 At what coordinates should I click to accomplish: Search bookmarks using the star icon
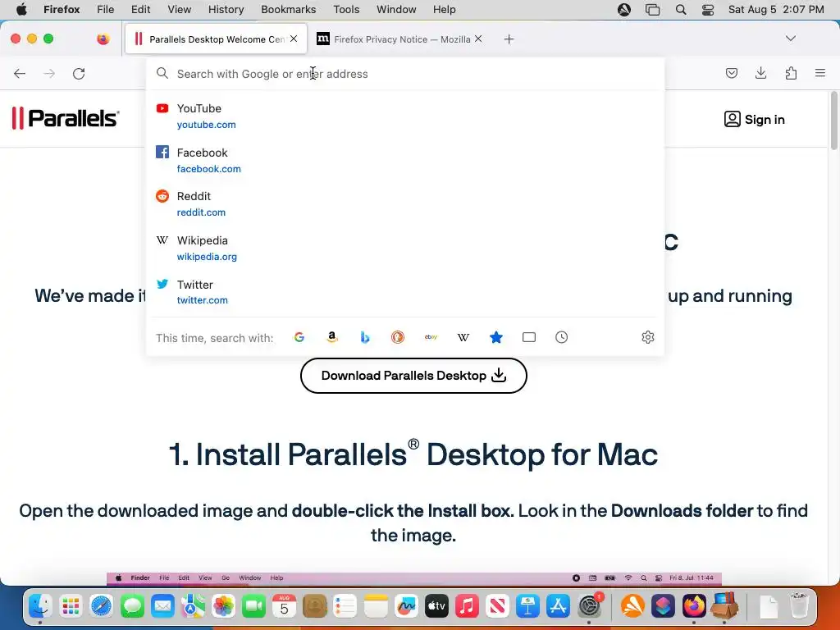click(x=496, y=337)
